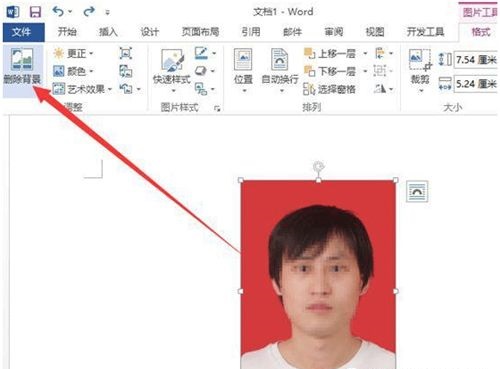Click the Remove Background (删除背景) button
The image size is (500, 369).
coord(22,66)
